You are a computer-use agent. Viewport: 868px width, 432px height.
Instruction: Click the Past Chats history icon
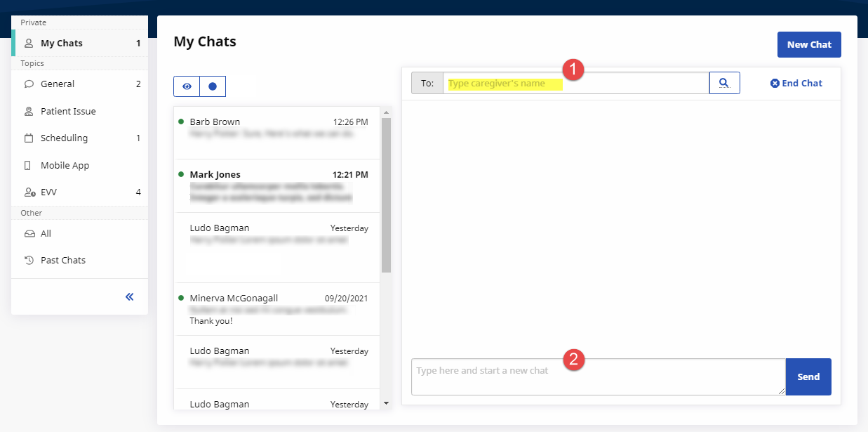(29, 261)
